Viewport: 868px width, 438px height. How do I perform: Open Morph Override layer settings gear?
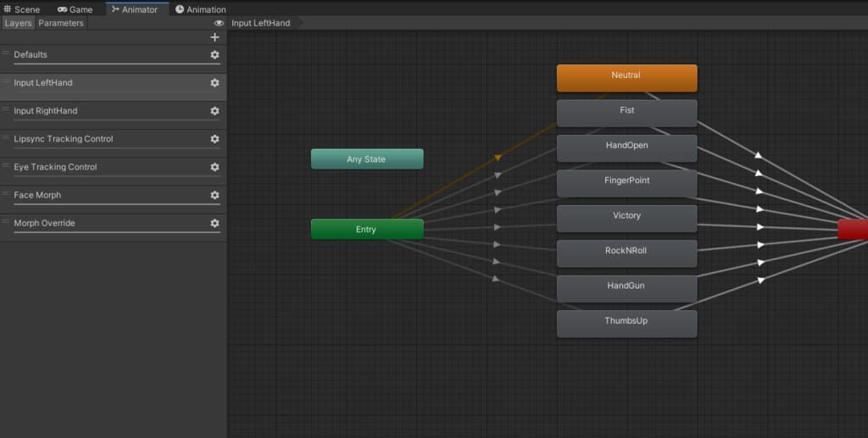click(x=214, y=223)
